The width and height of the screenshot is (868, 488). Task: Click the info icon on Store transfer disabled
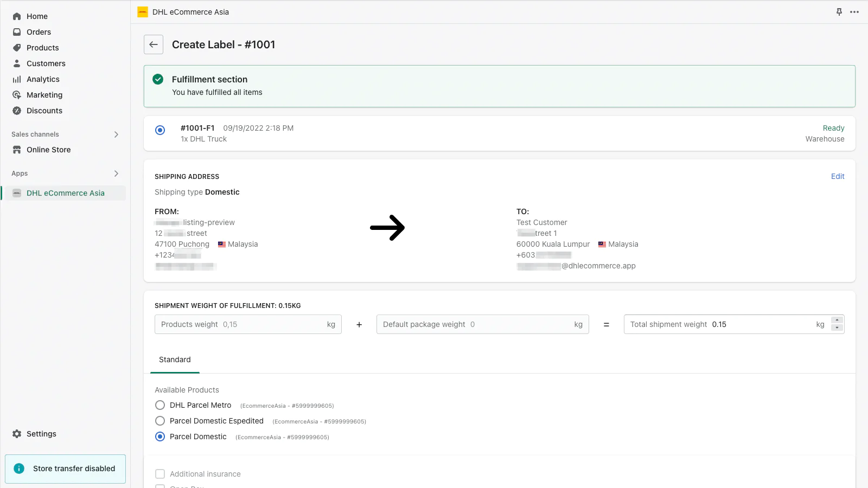point(19,468)
